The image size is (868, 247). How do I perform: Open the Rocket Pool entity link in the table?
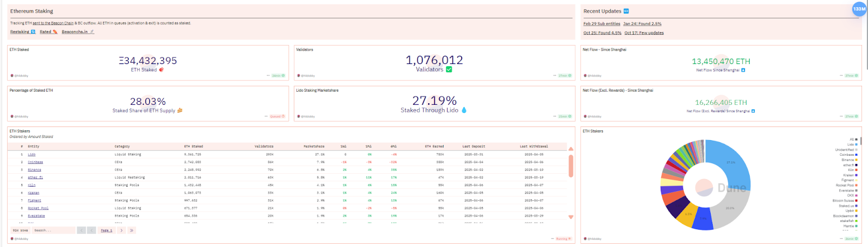point(38,208)
